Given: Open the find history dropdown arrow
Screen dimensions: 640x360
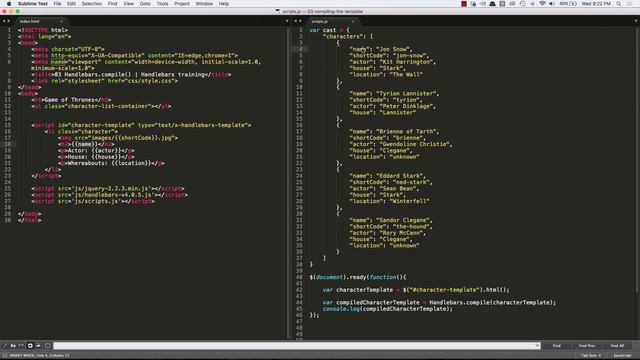Looking at the screenshot, I should 537,346.
